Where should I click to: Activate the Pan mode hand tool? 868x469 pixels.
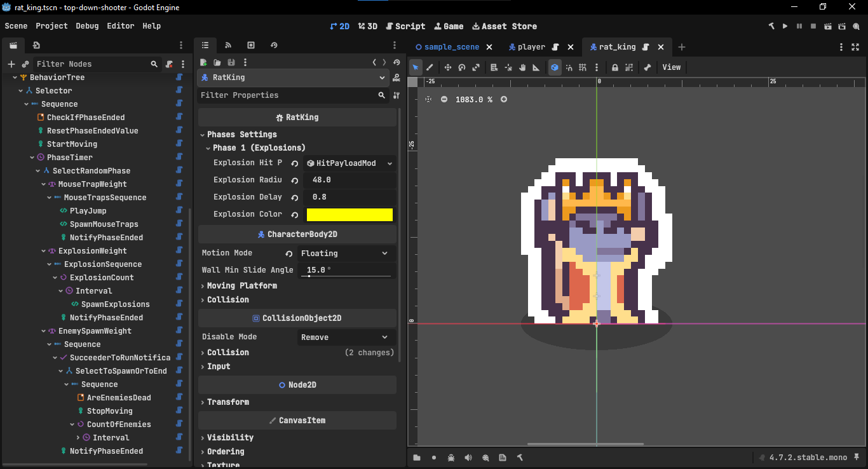[x=522, y=67]
